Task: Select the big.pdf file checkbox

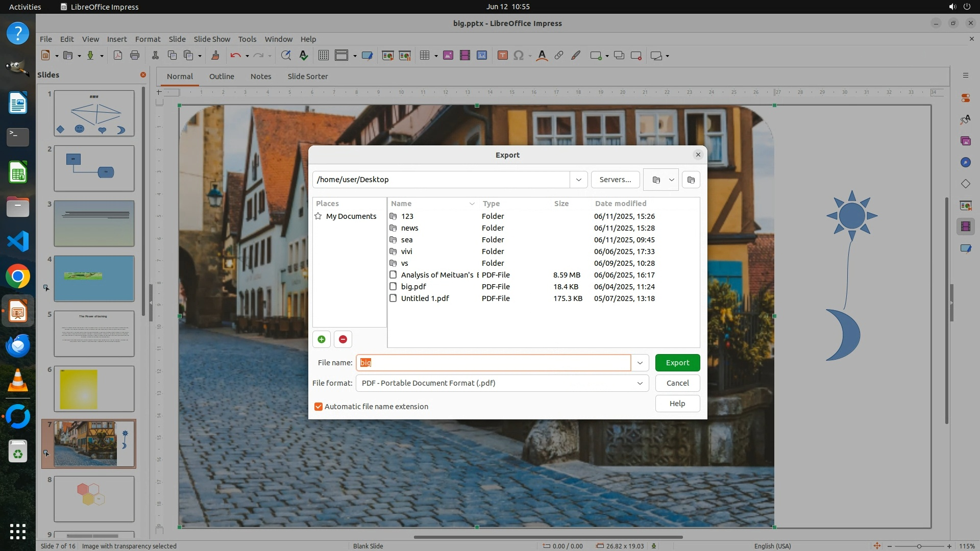Action: click(x=393, y=287)
